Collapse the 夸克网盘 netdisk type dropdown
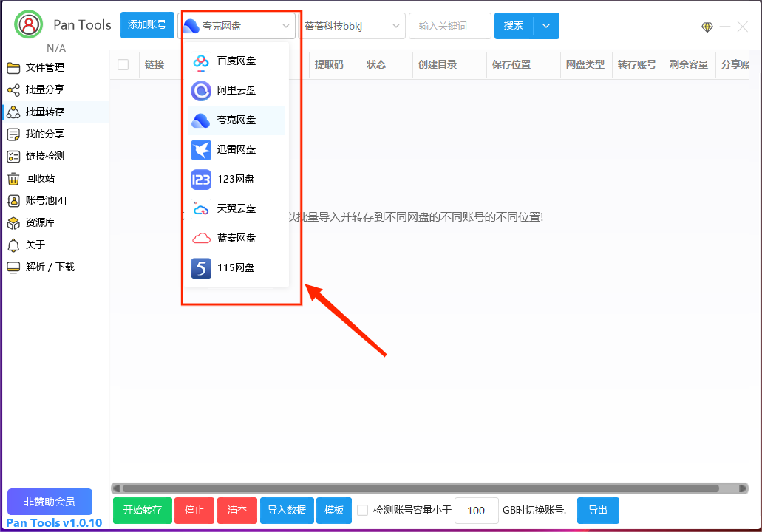This screenshot has width=762, height=532. tap(237, 26)
